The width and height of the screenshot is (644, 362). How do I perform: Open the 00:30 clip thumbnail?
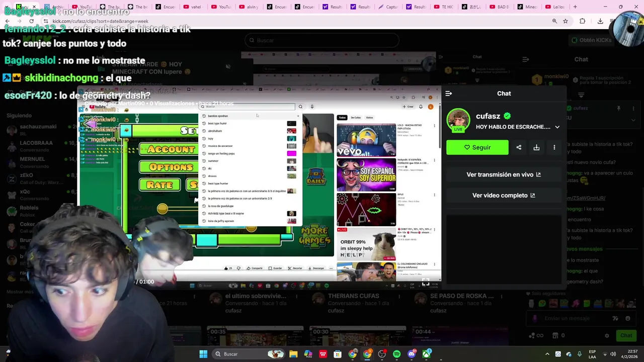(358, 336)
